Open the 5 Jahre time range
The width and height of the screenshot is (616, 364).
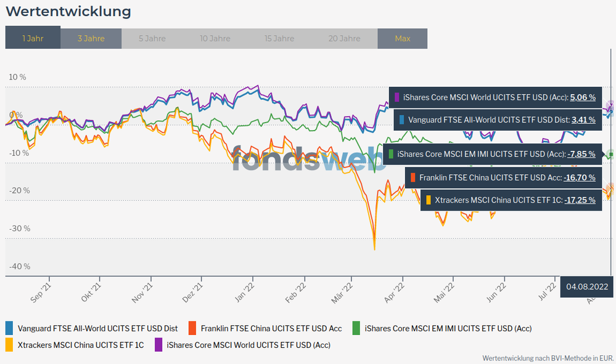[x=152, y=38]
